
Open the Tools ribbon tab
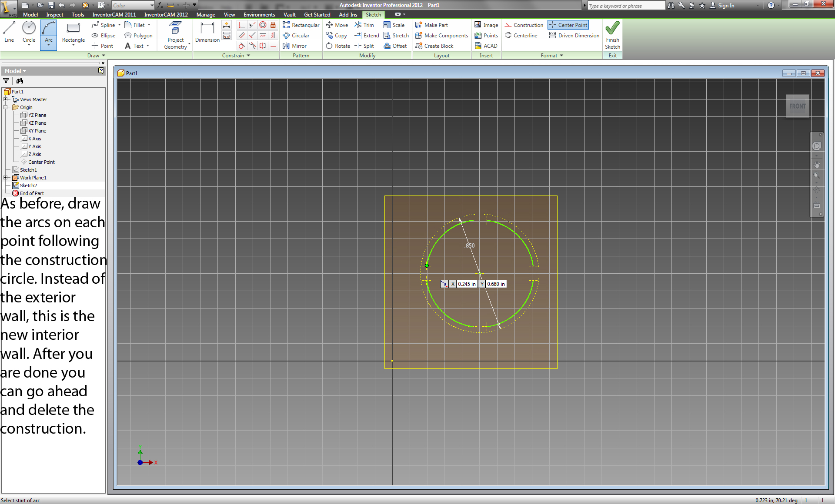78,15
